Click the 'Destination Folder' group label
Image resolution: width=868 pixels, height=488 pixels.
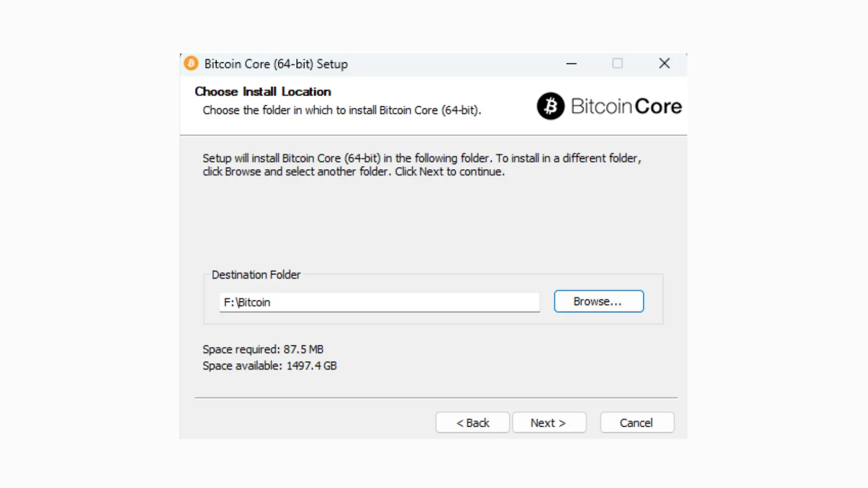coord(256,275)
